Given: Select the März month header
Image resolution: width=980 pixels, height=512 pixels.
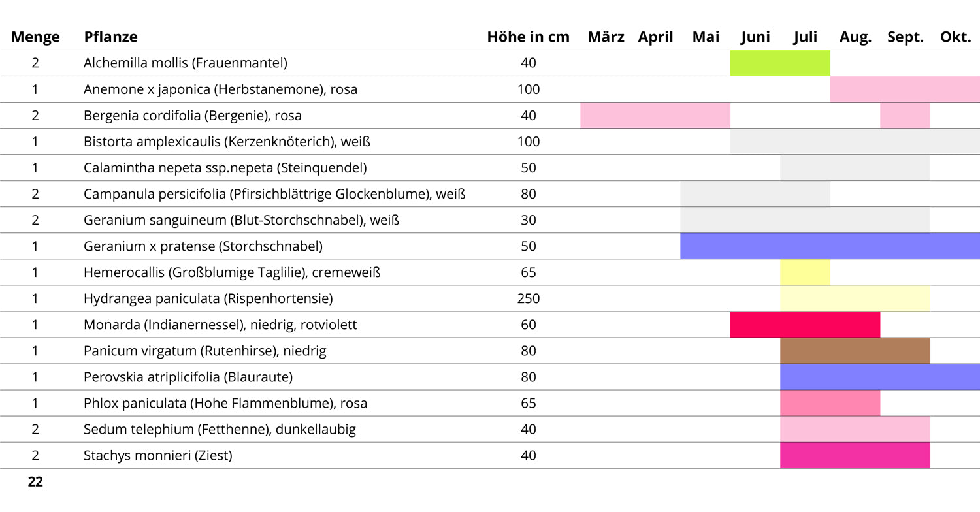Looking at the screenshot, I should (606, 37).
